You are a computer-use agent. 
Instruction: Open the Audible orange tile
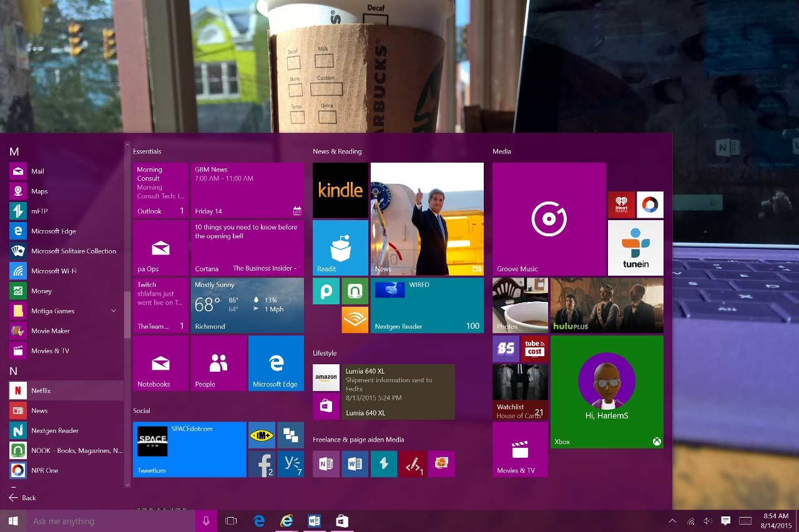point(355,320)
